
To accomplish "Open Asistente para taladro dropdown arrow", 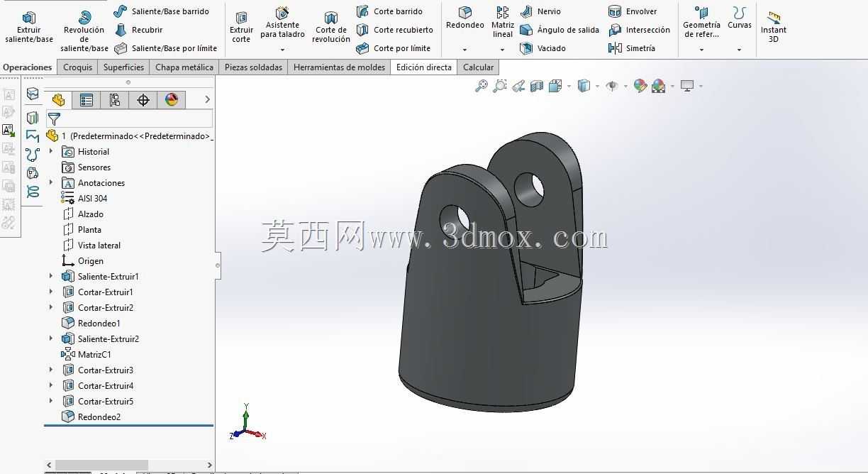I will point(282,50).
